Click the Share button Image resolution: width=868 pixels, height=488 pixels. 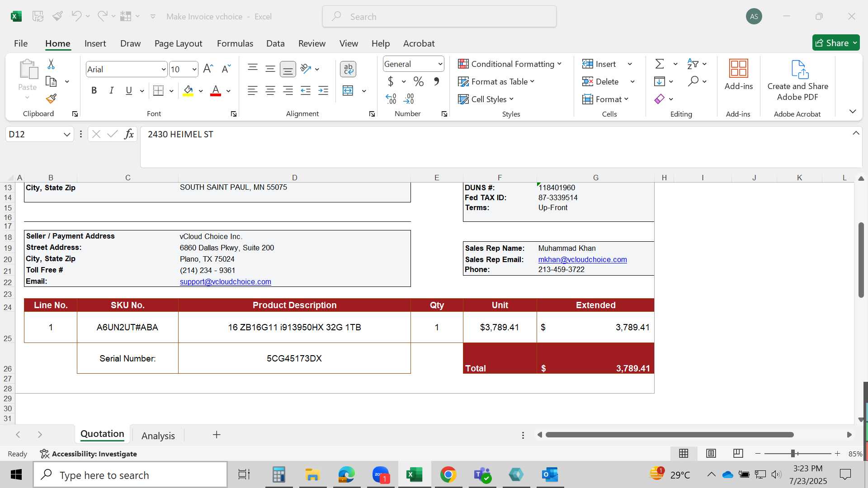(835, 43)
